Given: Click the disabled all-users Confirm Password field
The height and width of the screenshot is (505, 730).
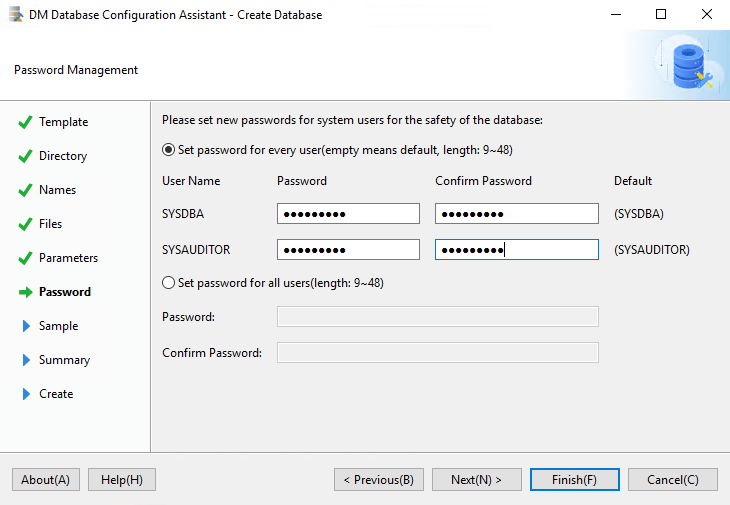Looking at the screenshot, I should point(438,352).
